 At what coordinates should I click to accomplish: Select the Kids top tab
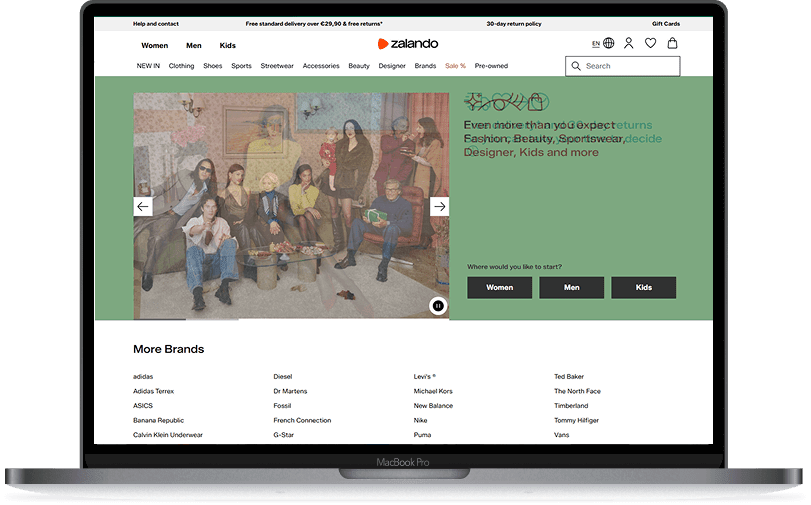pyautogui.click(x=228, y=46)
